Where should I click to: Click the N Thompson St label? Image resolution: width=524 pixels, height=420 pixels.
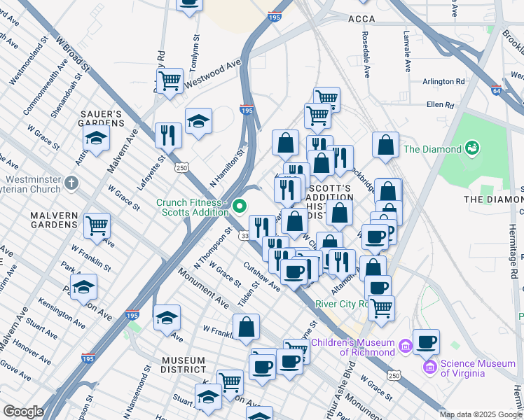(x=213, y=248)
